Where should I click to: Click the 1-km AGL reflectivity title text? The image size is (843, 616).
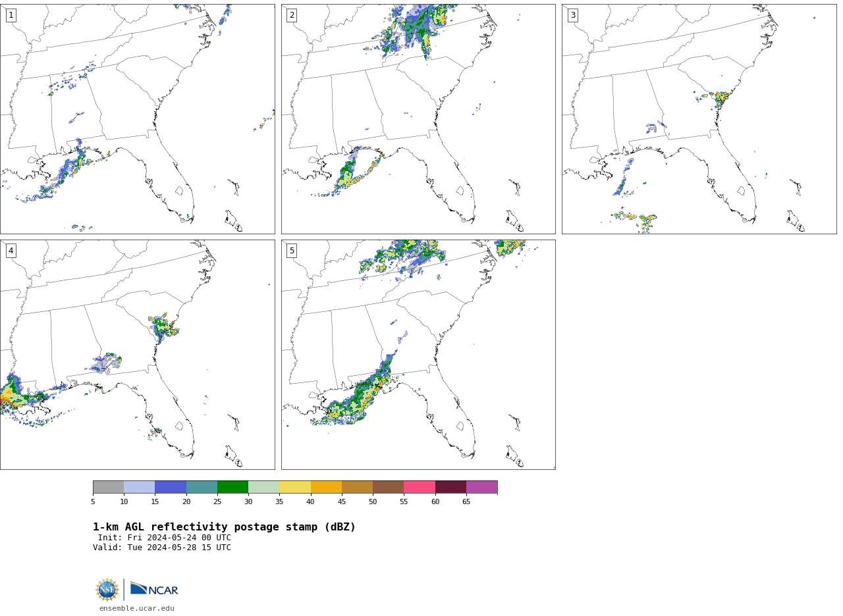pyautogui.click(x=224, y=527)
